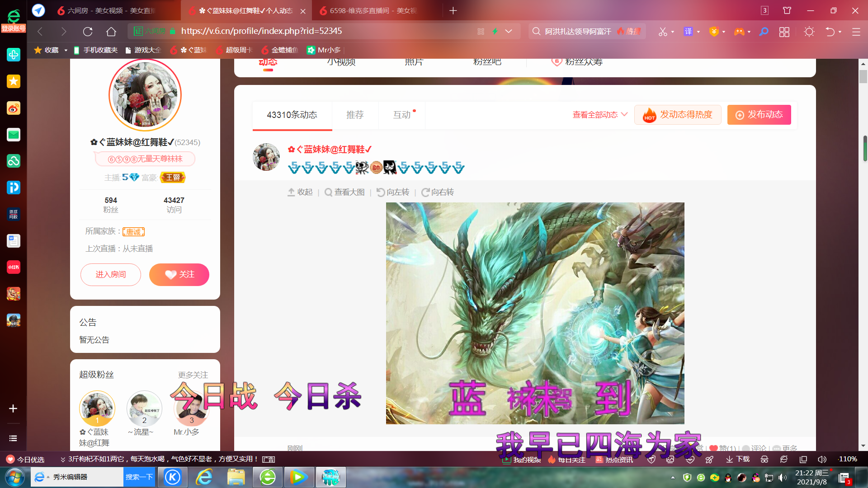This screenshot has height=488, width=868.
Task: Click the 发布动态 button
Action: pos(759,115)
